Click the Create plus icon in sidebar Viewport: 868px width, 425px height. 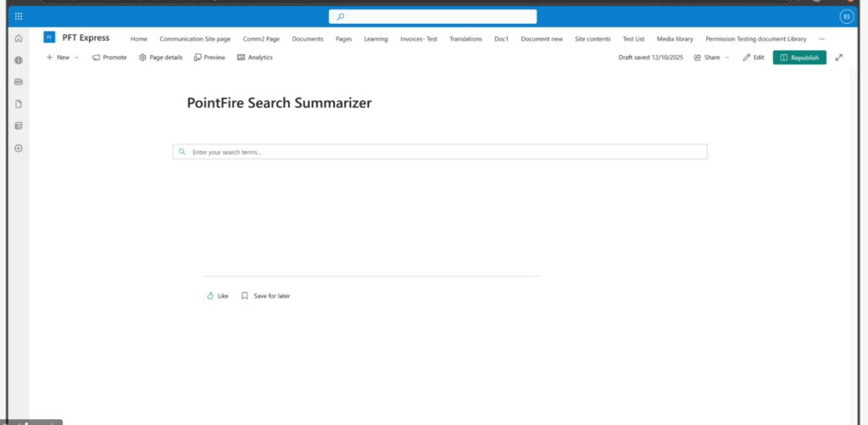tap(19, 148)
